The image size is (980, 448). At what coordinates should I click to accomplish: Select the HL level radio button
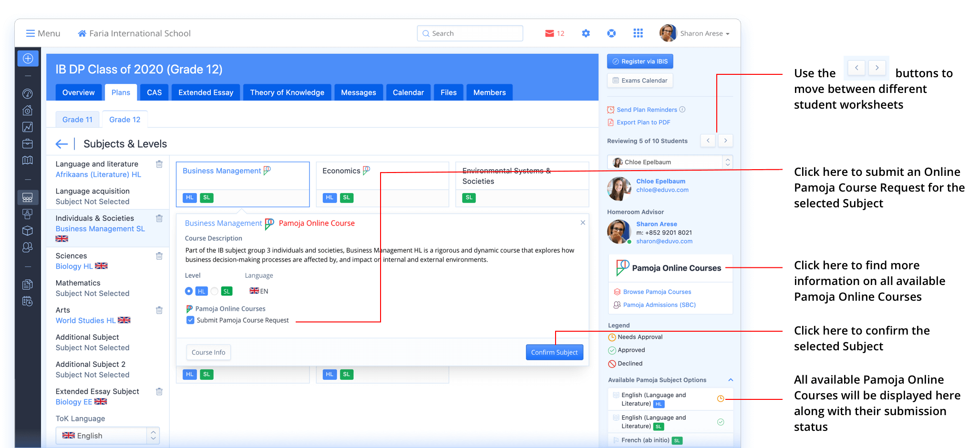coord(189,291)
